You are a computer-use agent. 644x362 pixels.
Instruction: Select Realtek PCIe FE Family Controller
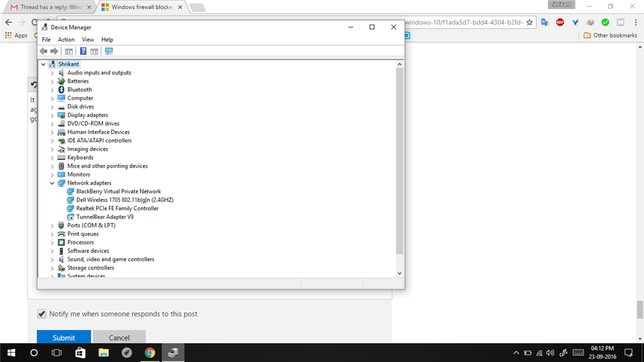click(x=118, y=208)
